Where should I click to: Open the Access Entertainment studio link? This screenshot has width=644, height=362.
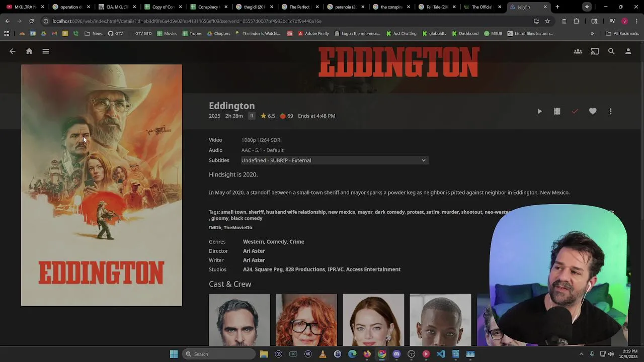(x=373, y=269)
